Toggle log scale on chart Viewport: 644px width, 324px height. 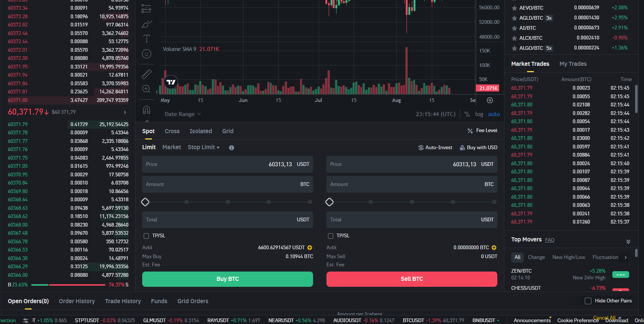tap(479, 114)
